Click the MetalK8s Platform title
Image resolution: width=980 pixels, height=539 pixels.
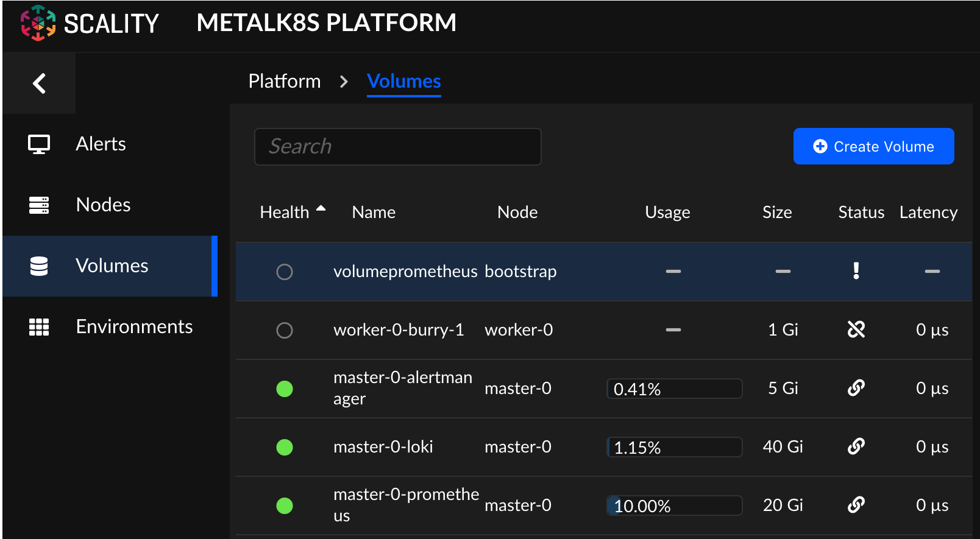[327, 23]
